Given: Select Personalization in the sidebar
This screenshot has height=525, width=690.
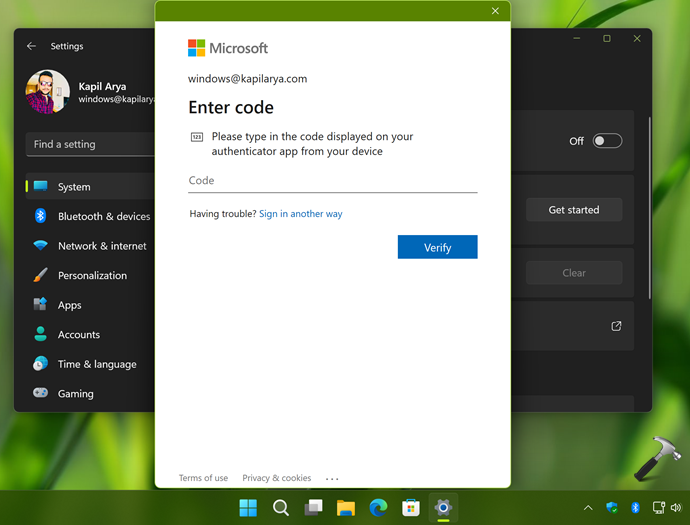Looking at the screenshot, I should click(x=91, y=275).
